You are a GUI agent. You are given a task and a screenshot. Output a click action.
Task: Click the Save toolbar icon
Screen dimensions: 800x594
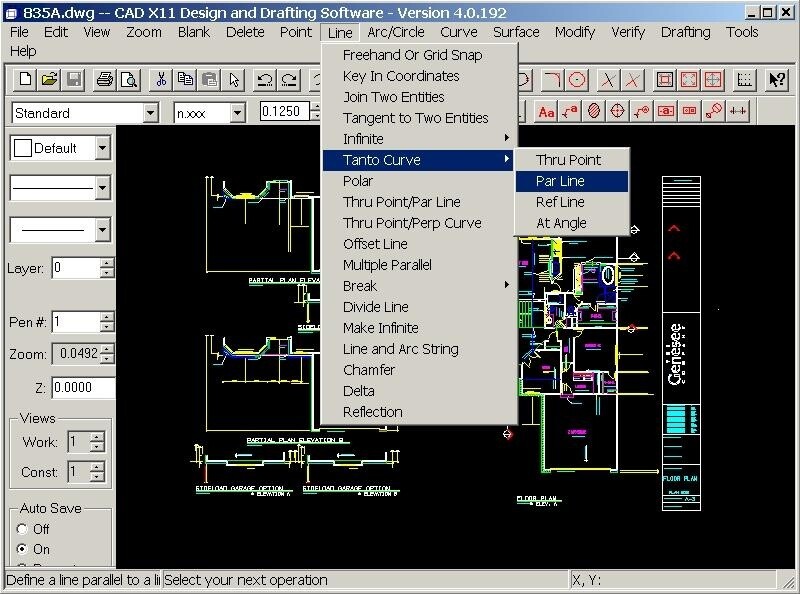73,79
